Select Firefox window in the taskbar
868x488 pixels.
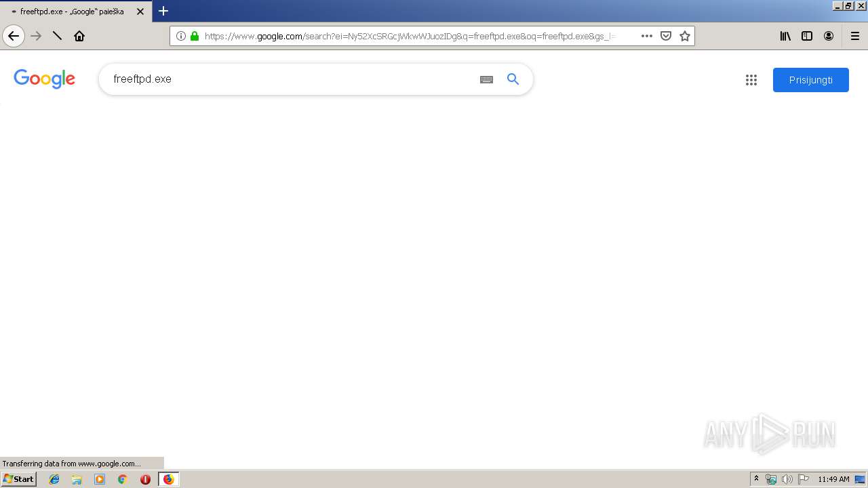tap(169, 479)
